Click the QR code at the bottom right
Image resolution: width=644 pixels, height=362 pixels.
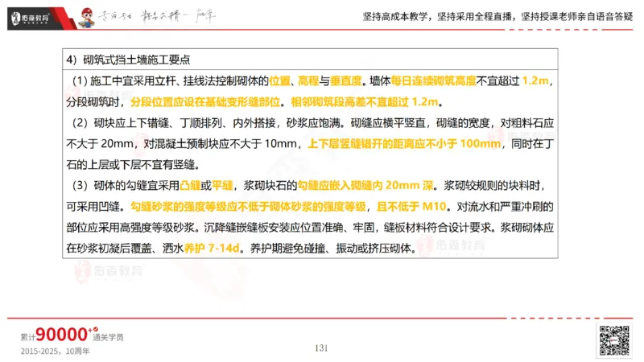tap(614, 340)
